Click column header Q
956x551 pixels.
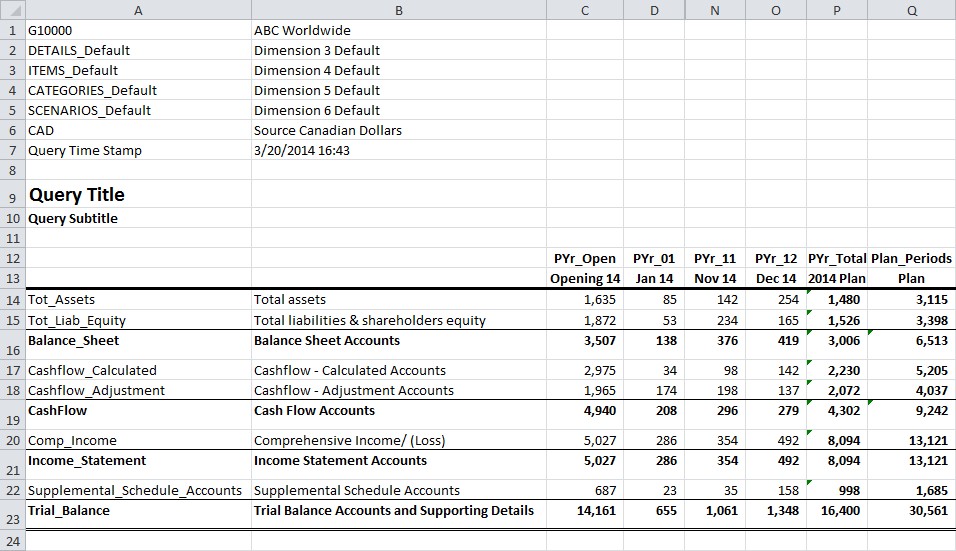[x=911, y=10]
